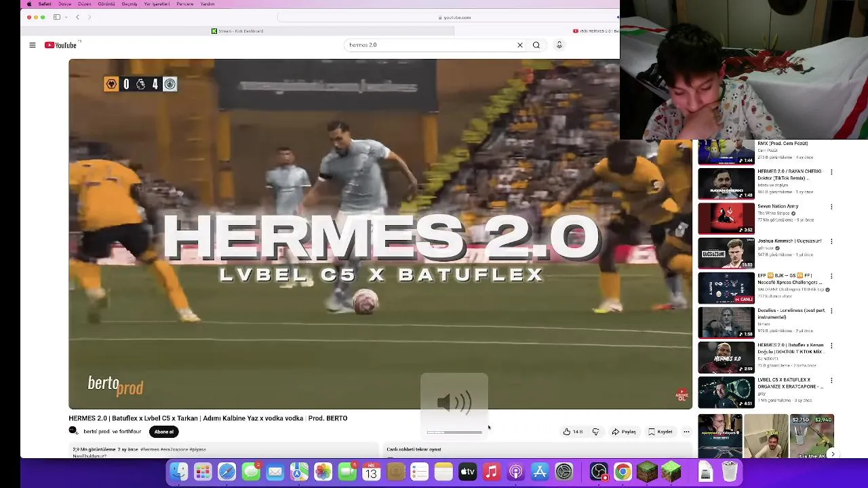Go forward with Safari's forward arrow
Screen dimensions: 868x488
[x=89, y=17]
